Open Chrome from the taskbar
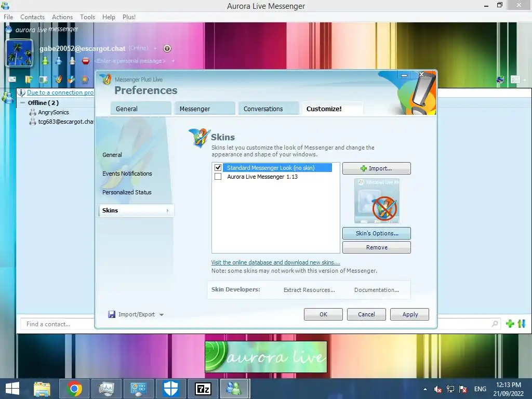 [x=74, y=389]
